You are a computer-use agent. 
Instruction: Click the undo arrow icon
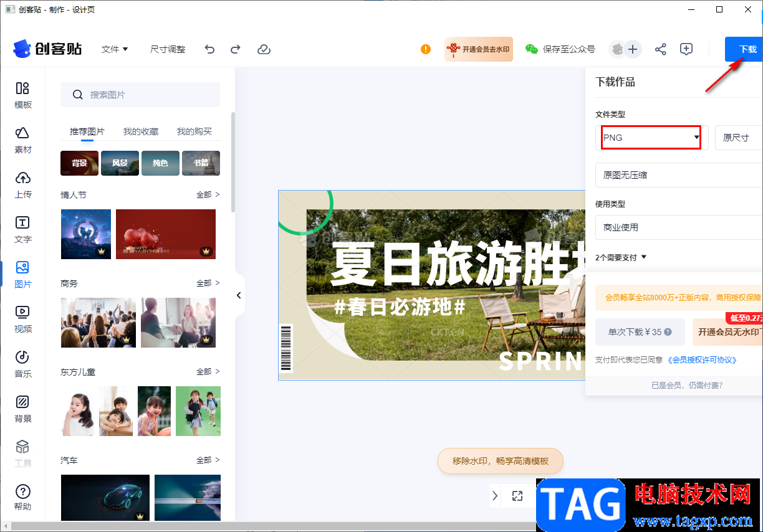209,49
